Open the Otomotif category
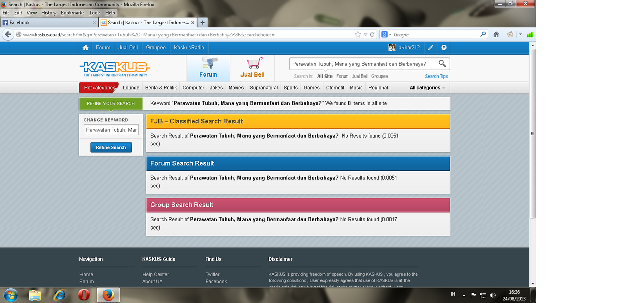Image resolution: width=644 pixels, height=303 pixels. coord(335,88)
